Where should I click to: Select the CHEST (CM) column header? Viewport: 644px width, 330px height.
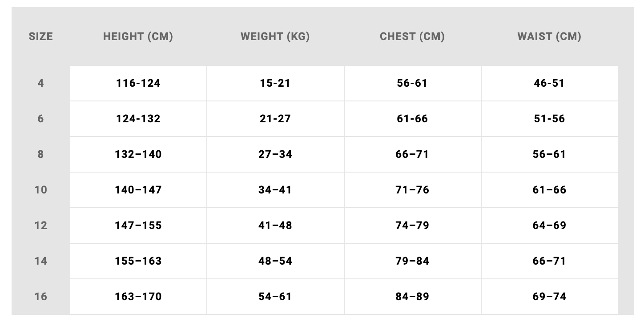(x=412, y=36)
